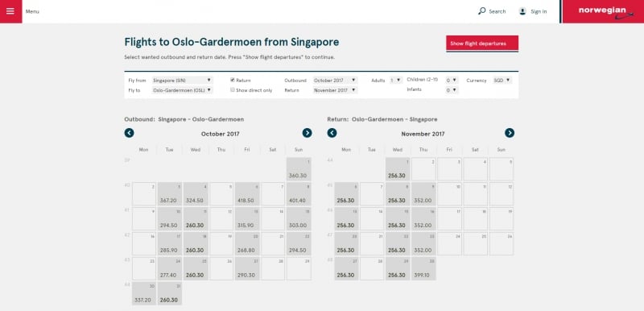The height and width of the screenshot is (311, 644).
Task: Uncheck the Return checkbox
Action: (233, 80)
